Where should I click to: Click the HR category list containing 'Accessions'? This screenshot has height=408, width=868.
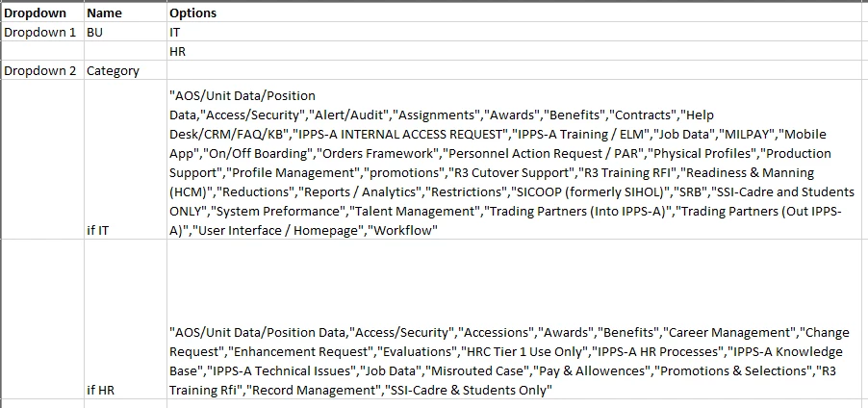[517, 319]
